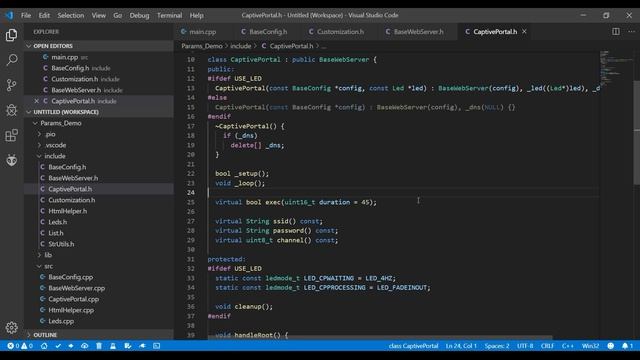The height and width of the screenshot is (360, 640).
Task: Switch to the BaseConfig.h tab
Action: [268, 31]
